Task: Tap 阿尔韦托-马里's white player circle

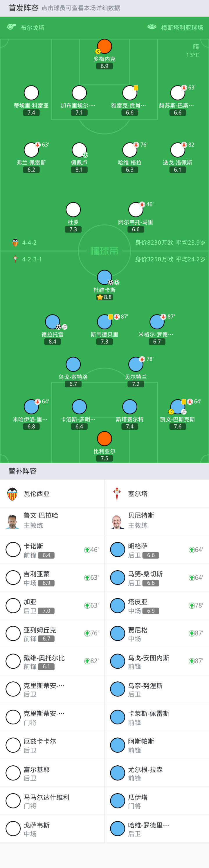Action: tap(136, 210)
